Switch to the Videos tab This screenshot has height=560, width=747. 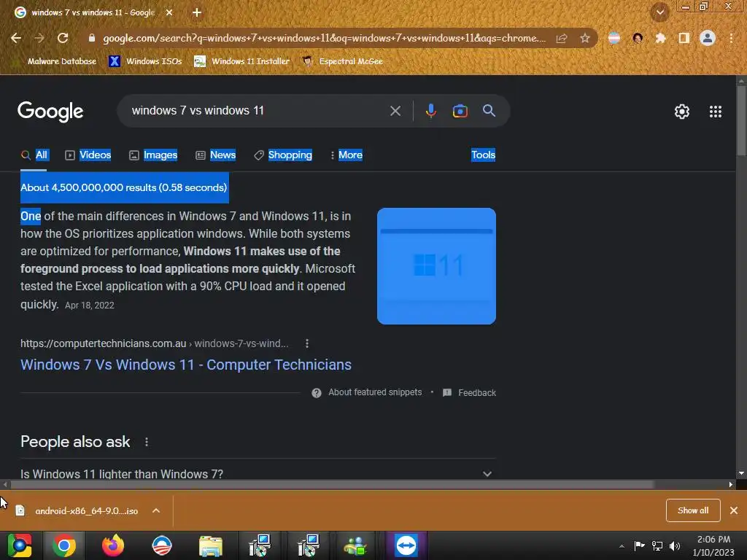88,155
